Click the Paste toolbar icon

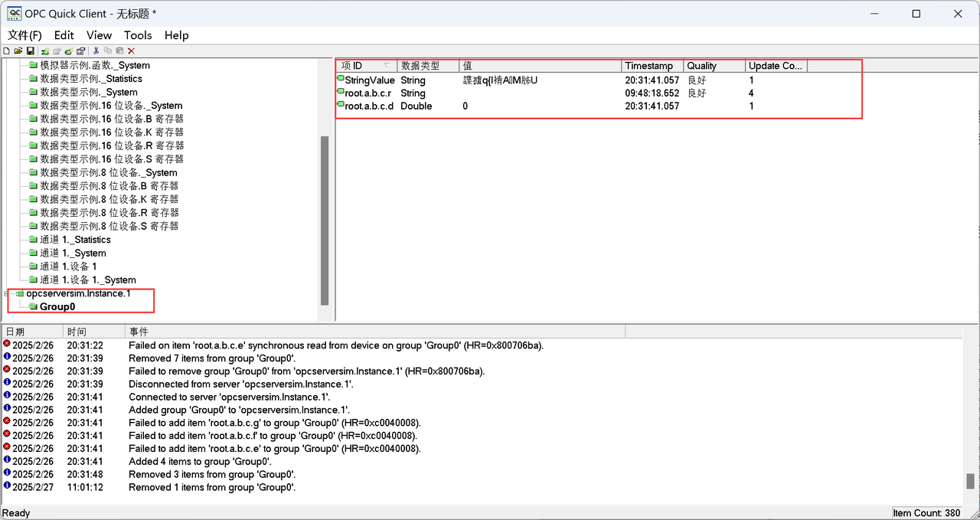point(119,51)
